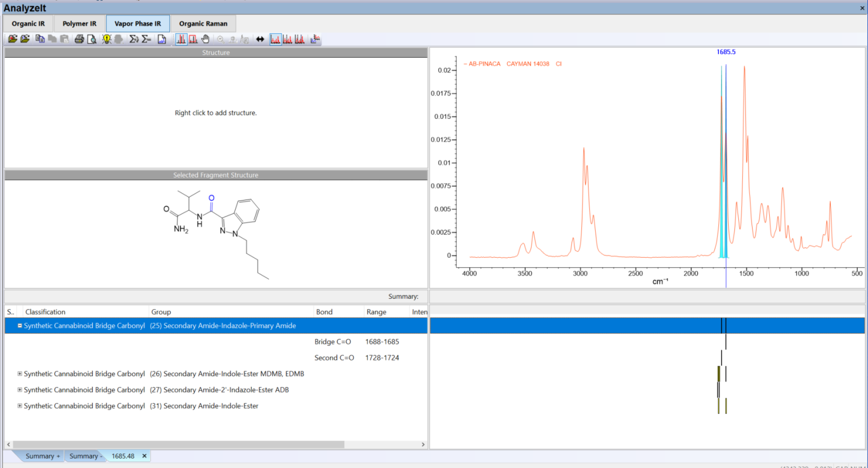Select the Sigma-plus summation tool
This screenshot has width=868, height=468.
tap(133, 39)
